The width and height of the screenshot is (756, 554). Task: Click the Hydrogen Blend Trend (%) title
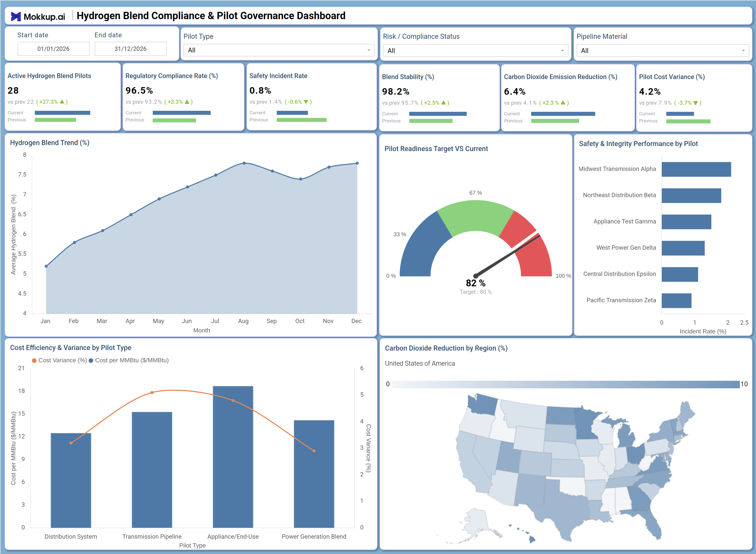tap(50, 143)
